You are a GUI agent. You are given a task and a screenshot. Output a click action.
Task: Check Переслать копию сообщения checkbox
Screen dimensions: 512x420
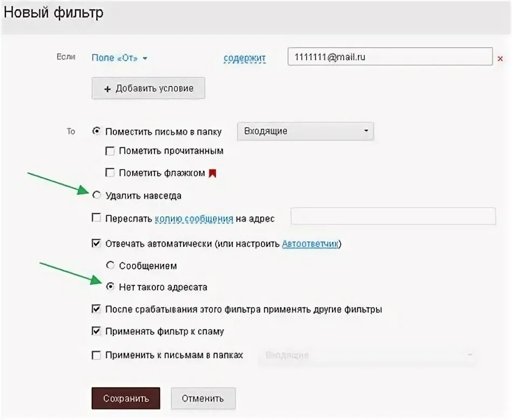pos(96,218)
